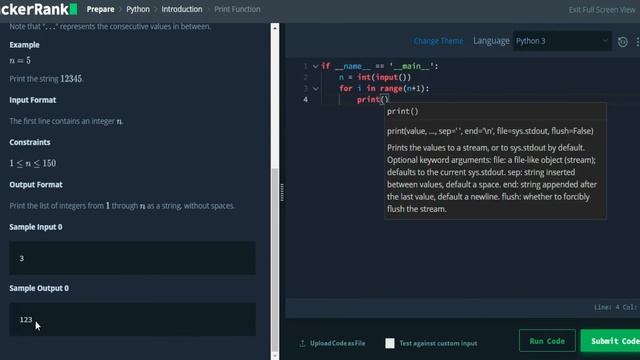
Task: Click the pane splitter drag handle
Action: tap(282, 192)
